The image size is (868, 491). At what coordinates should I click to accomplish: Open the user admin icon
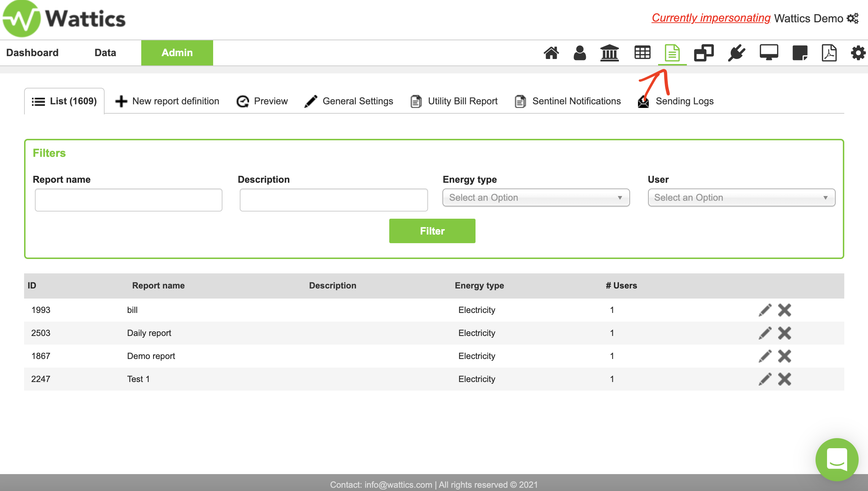579,53
